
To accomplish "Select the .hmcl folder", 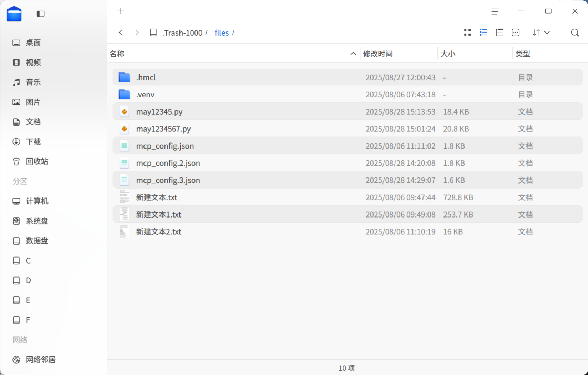I will [348, 77].
